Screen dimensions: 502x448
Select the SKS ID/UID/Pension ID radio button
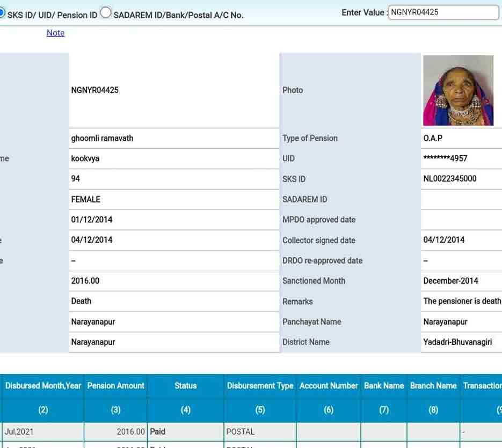point(2,13)
